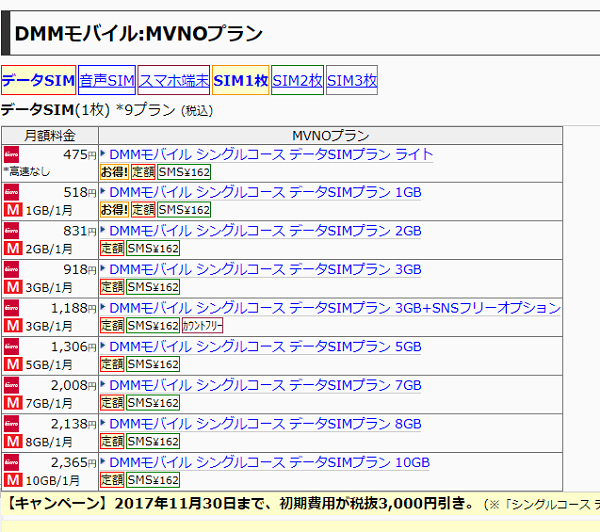Screen dimensions: 600x532
Task: Open データSIMプラン ライト plan link
Action: [271, 155]
